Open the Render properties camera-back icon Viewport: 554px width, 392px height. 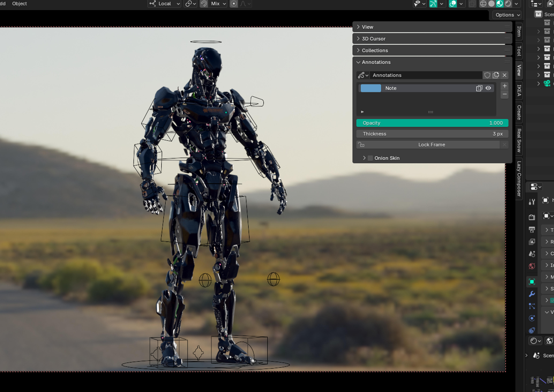[532, 217]
